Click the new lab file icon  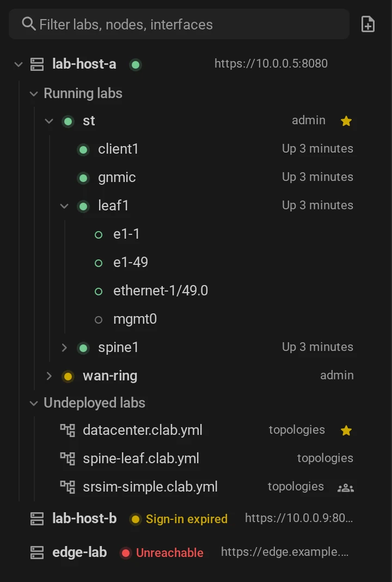click(368, 25)
